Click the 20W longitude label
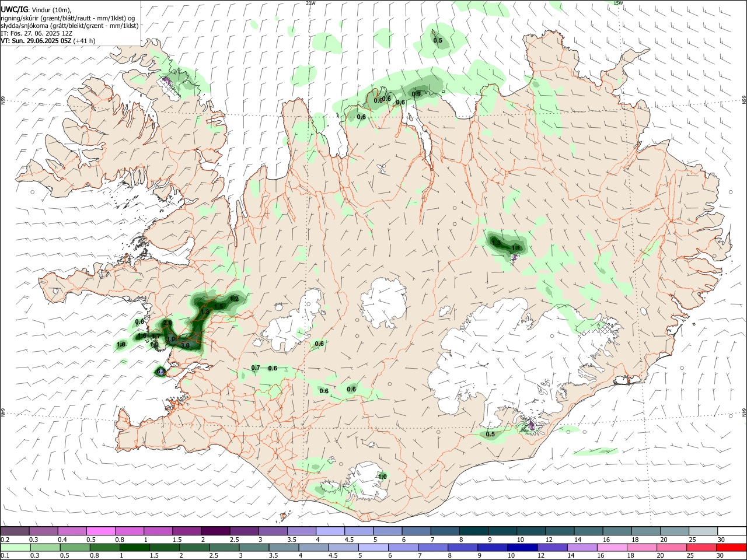Image resolution: width=747 pixels, height=560 pixels. click(x=310, y=3)
